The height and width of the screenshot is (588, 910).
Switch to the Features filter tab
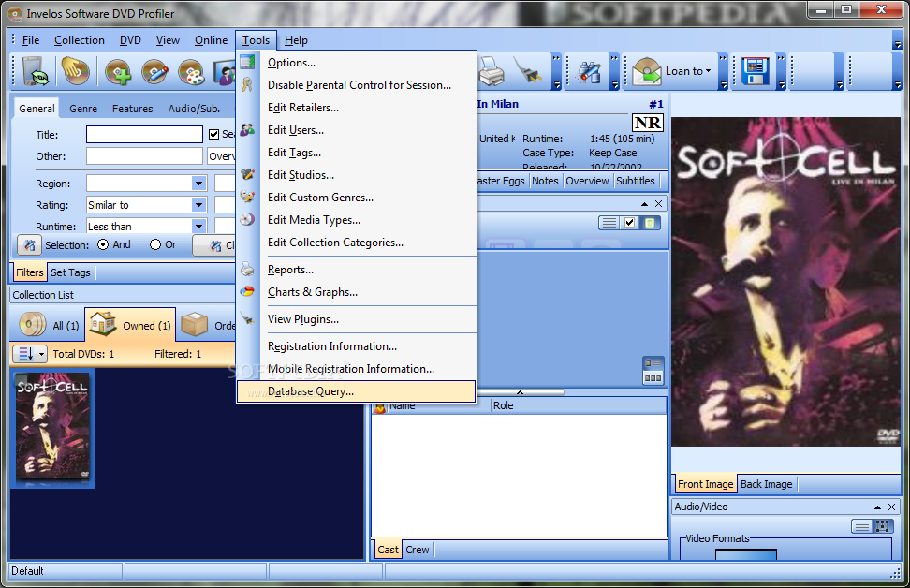pos(132,109)
